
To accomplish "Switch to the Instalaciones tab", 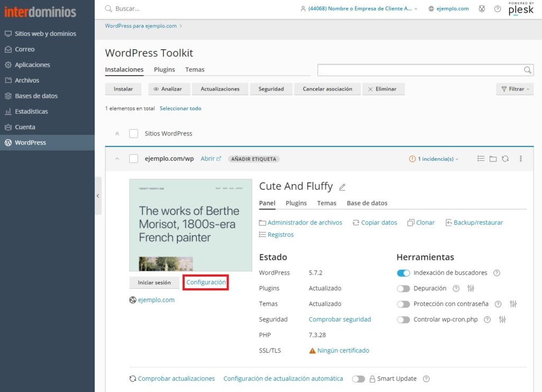I will [124, 69].
